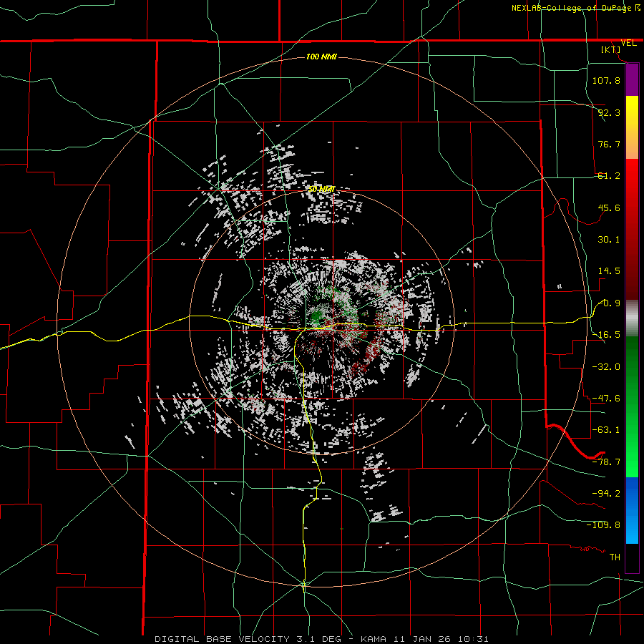This screenshot has height=644, width=644.
Task: Click the 50 NMI range ring label
Action: click(321, 189)
